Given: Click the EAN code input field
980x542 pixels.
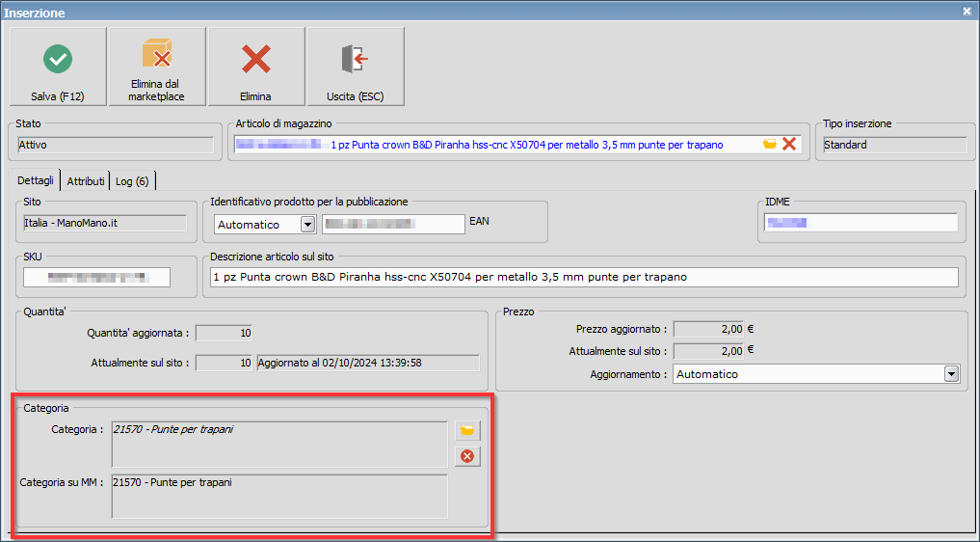Looking at the screenshot, I should pos(393,224).
